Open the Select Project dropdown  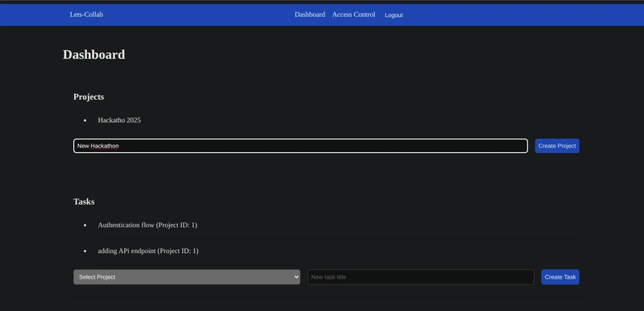tap(187, 277)
